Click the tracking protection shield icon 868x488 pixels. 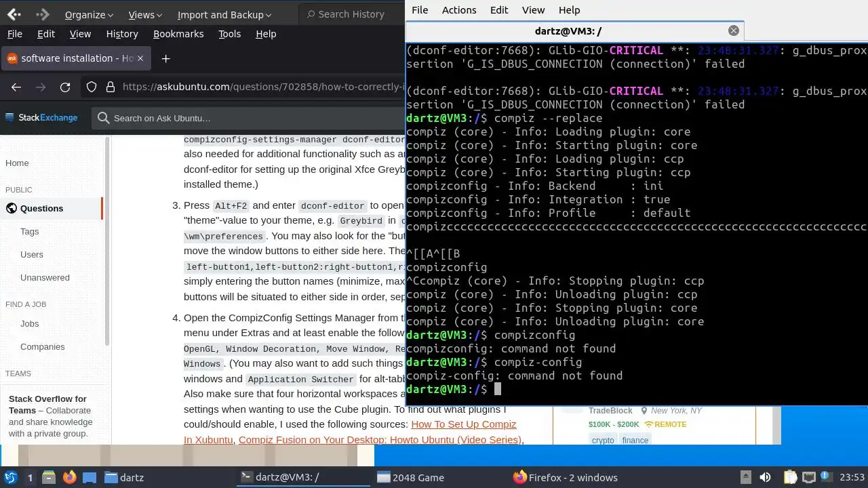[92, 87]
